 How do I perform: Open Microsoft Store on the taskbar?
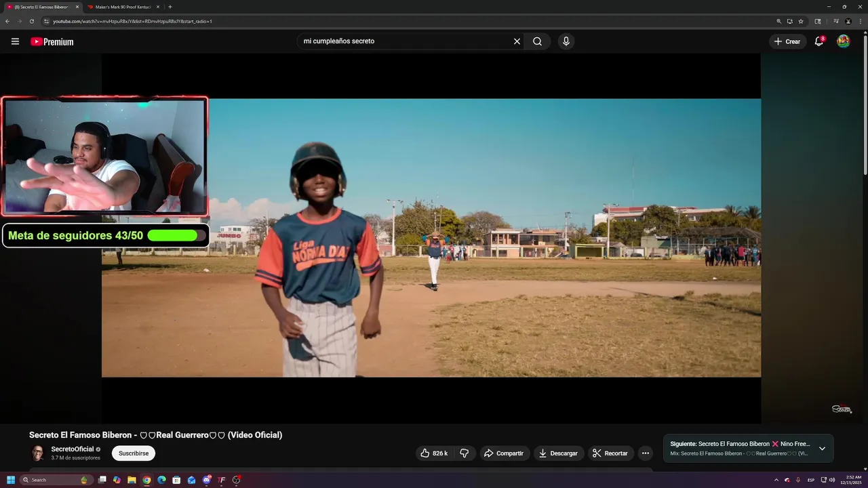176,480
